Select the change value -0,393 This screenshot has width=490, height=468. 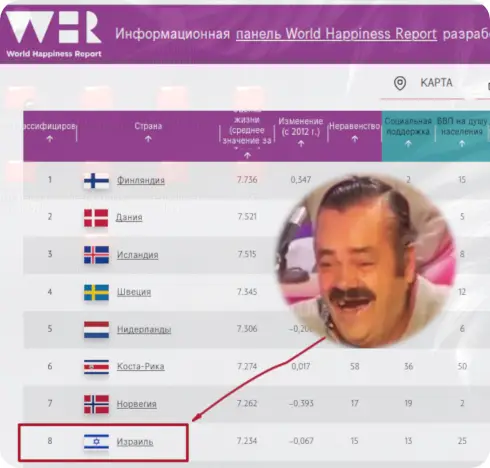301,403
